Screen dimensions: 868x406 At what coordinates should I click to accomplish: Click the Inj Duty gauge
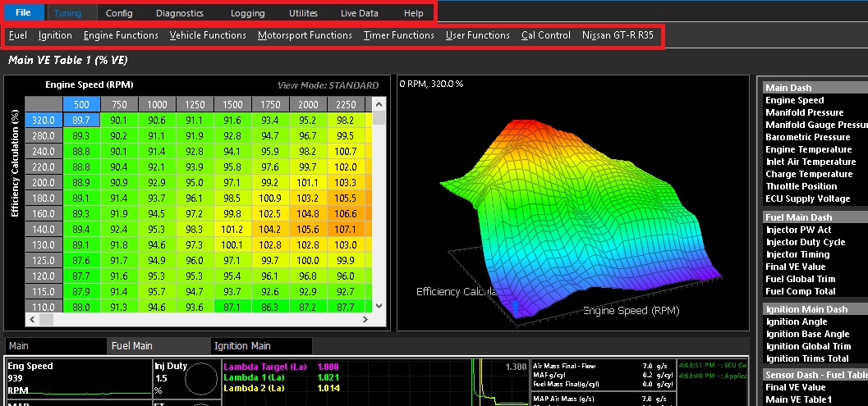(187, 379)
